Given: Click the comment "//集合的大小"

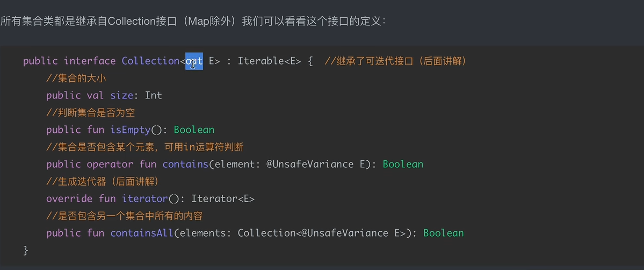Looking at the screenshot, I should 76,78.
